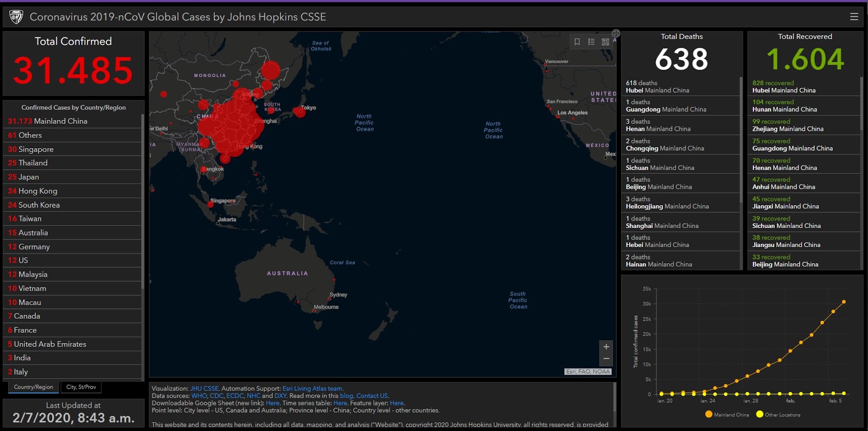868x431 pixels.
Task: Click the Heilongjiang 3 deaths entry
Action: (680, 203)
